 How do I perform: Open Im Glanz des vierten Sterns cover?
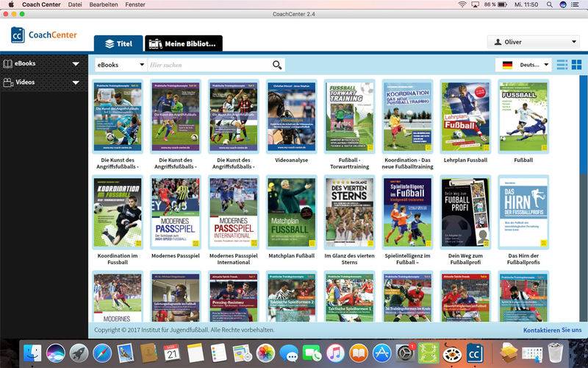click(350, 212)
